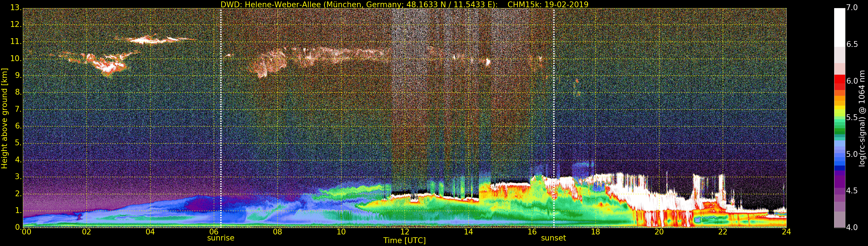Click time axis tick '00'
868x246 pixels.
pos(26,232)
